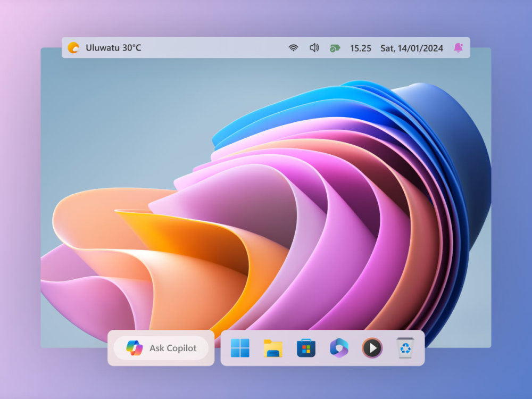532x399 pixels.
Task: Launch the Microsoft Store icon
Action: click(306, 348)
